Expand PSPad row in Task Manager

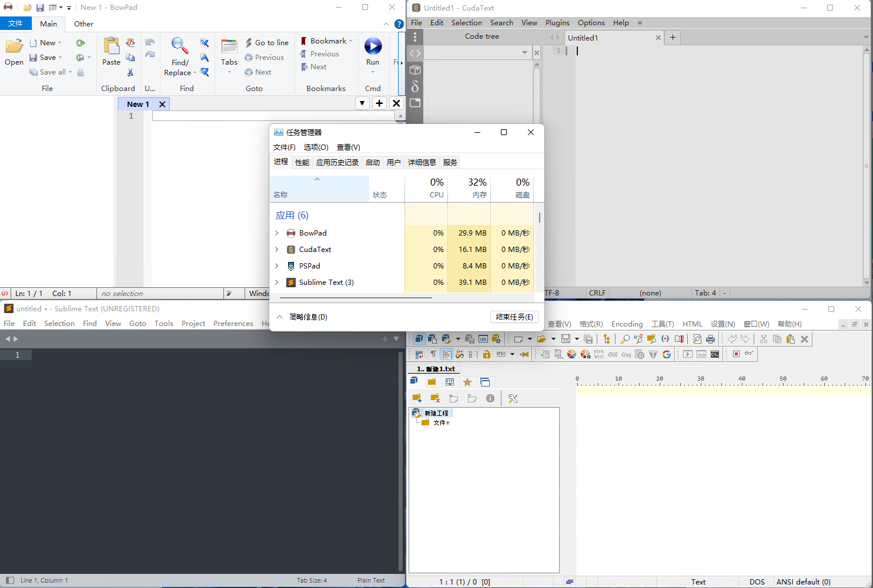[277, 266]
